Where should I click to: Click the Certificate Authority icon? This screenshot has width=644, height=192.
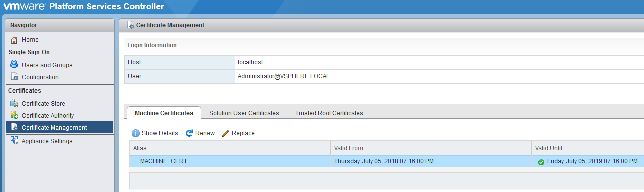pos(14,115)
